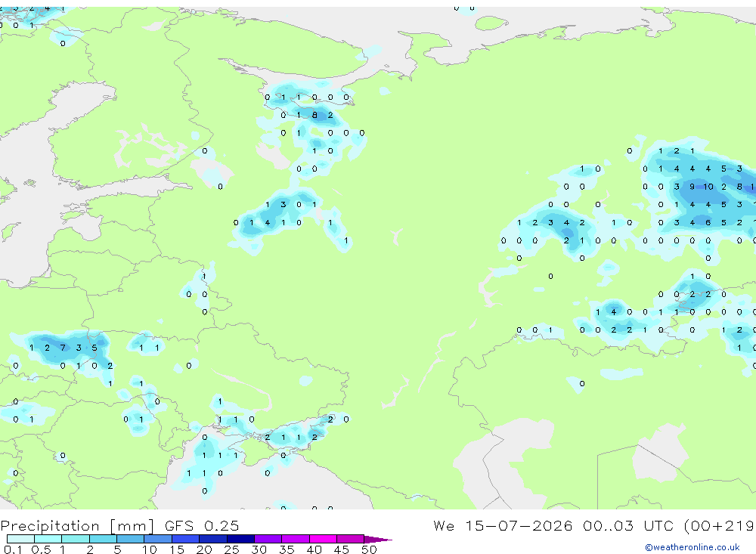Click the "00..03 UTC" time range
The image size is (756, 554).
pyautogui.click(x=629, y=525)
